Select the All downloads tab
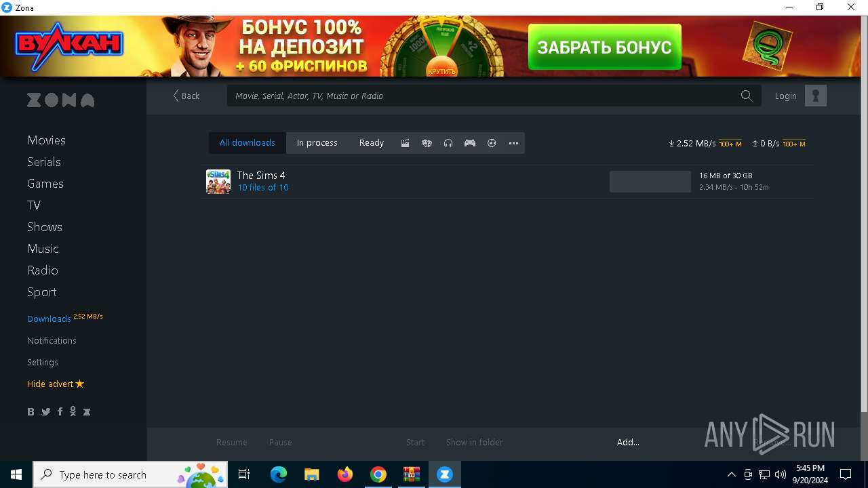Image resolution: width=868 pixels, height=488 pixels. tap(248, 143)
